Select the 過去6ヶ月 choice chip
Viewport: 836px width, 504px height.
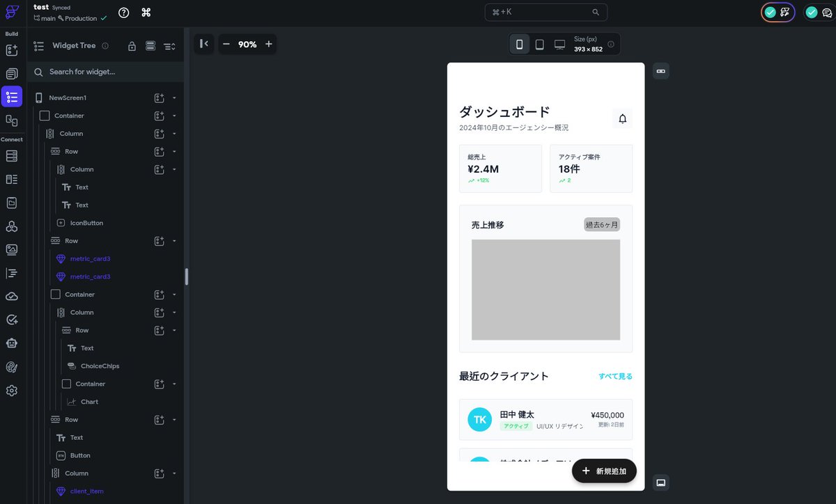[x=602, y=225]
